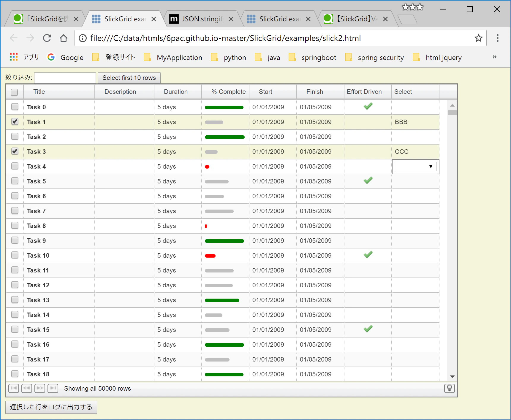The image size is (511, 420).
Task: Open the spring security bookmarks folder
Action: tap(374, 57)
